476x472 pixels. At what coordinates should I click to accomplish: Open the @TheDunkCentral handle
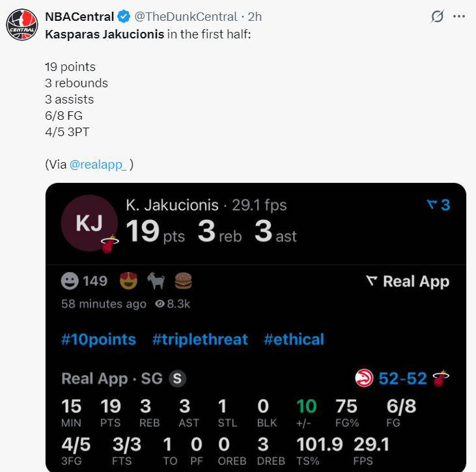[186, 17]
